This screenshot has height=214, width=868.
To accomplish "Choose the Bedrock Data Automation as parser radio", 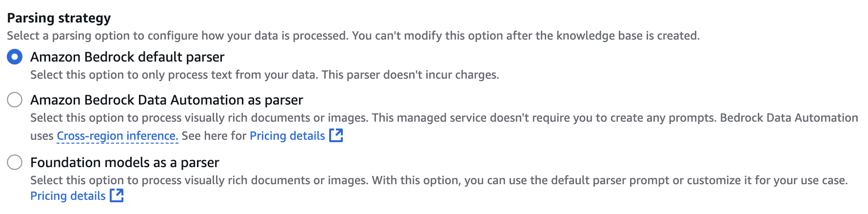I will [15, 100].
